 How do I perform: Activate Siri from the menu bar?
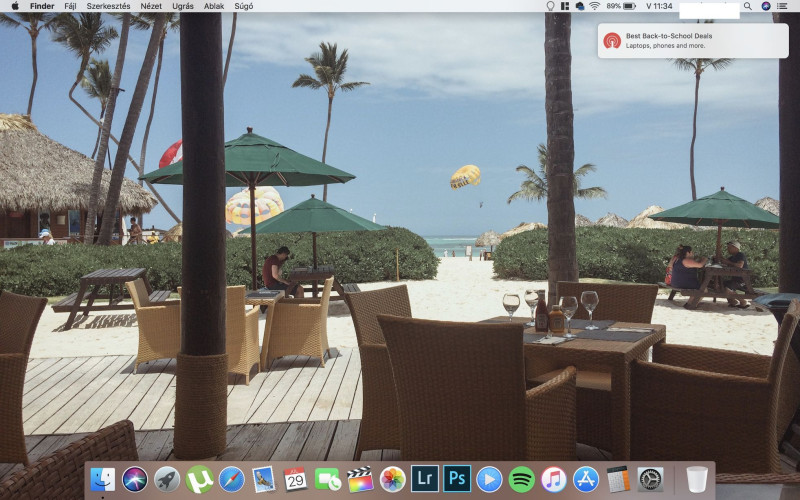(x=765, y=6)
